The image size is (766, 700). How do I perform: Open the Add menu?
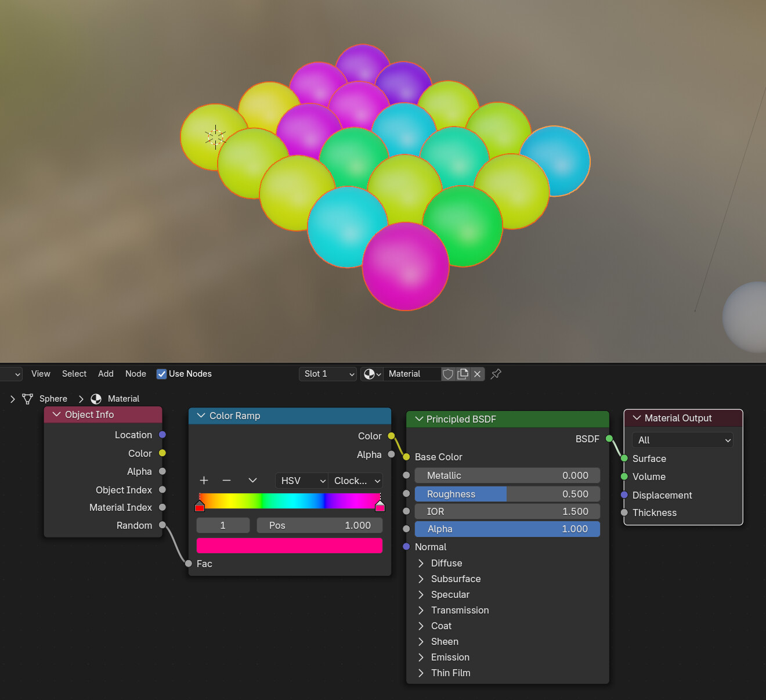[106, 374]
